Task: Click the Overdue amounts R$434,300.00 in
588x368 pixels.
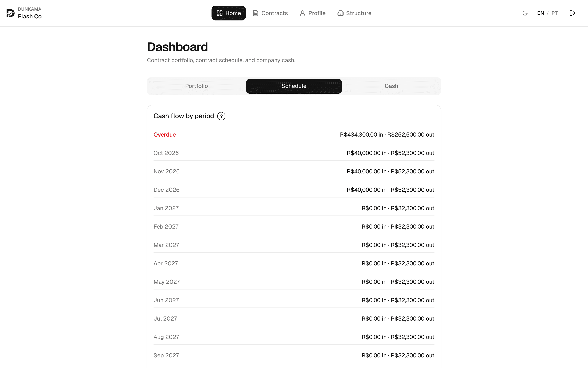Action: tap(361, 135)
